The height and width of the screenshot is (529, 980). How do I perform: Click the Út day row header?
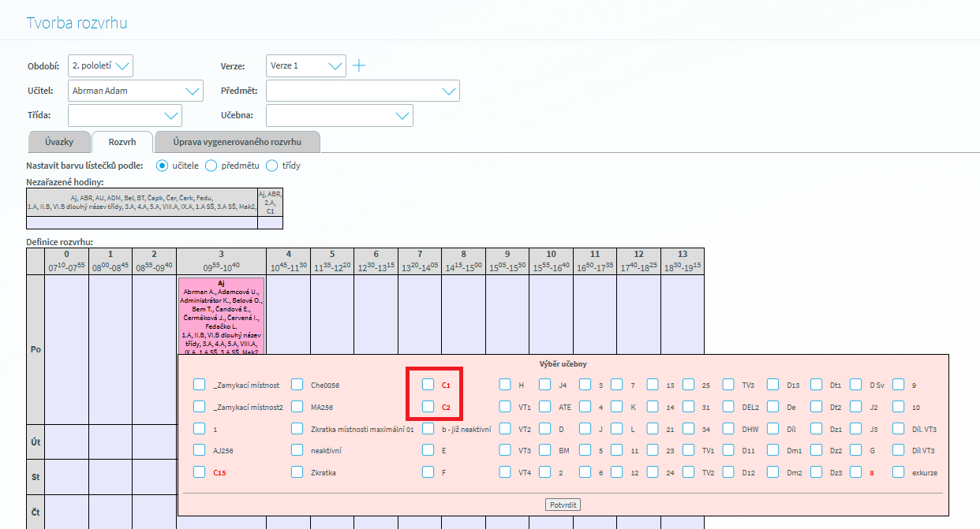[36, 441]
